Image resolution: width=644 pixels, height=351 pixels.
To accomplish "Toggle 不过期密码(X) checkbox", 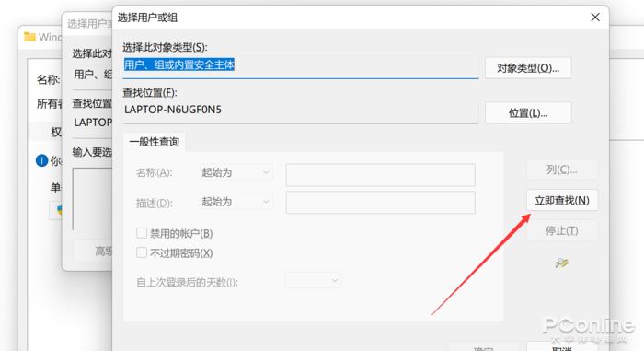I will coord(142,252).
